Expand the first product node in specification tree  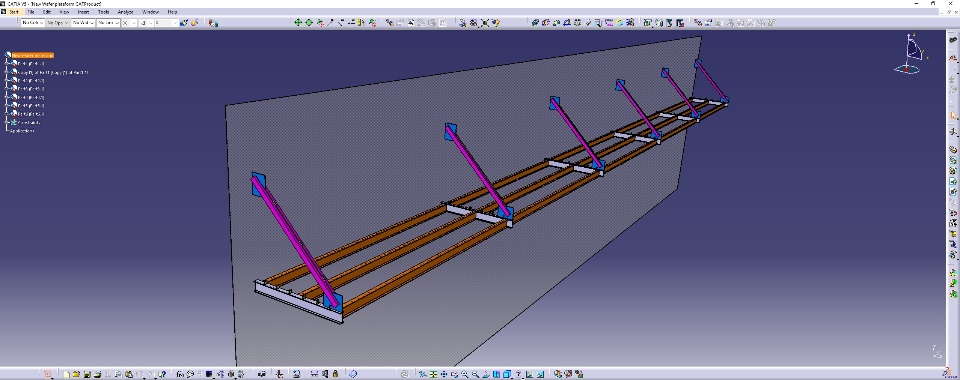coord(7,63)
